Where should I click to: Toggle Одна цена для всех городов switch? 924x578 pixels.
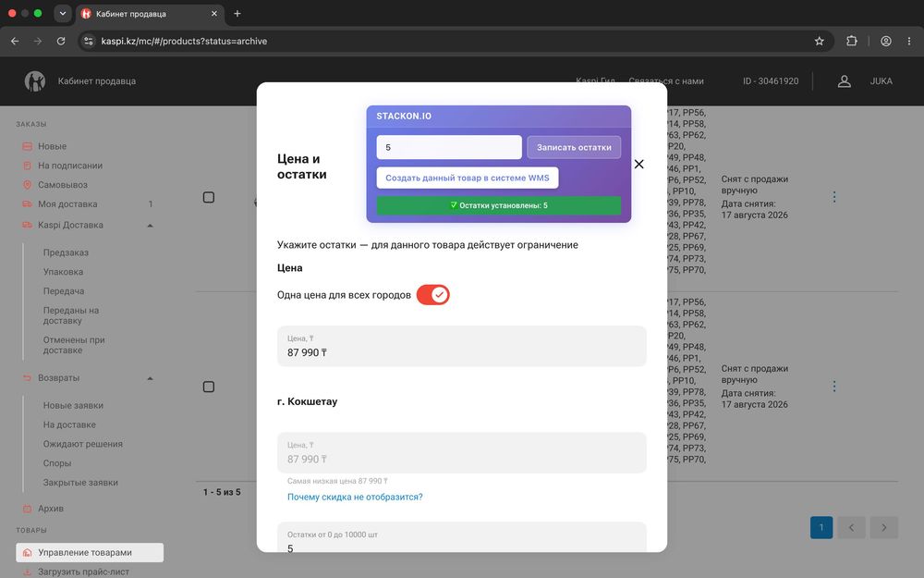tap(432, 295)
